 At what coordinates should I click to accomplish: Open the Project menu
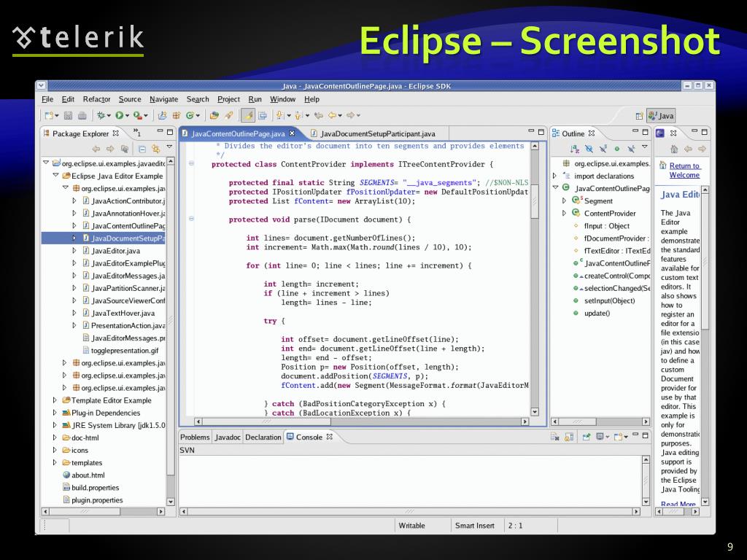pos(228,99)
